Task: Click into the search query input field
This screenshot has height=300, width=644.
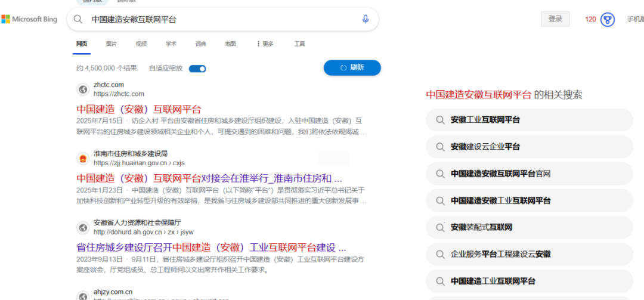Action: (x=222, y=19)
